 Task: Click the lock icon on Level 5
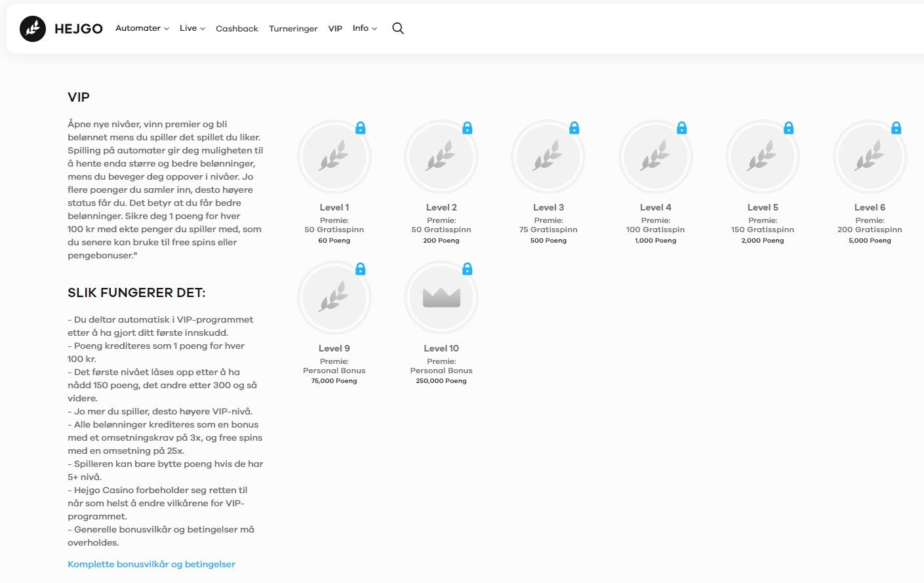tap(789, 128)
